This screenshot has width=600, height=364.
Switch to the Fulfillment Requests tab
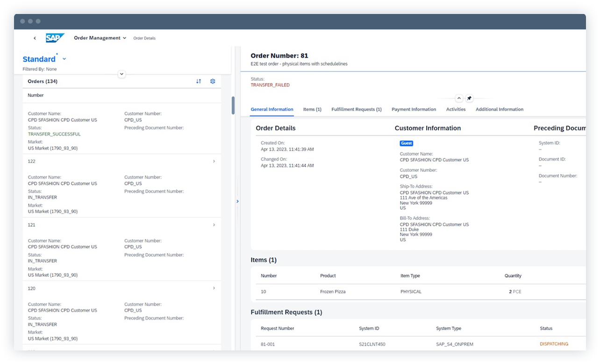[356, 109]
